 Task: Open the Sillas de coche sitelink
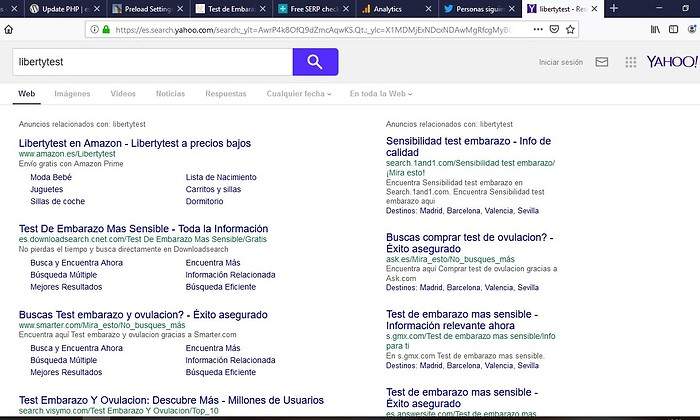coord(58,201)
